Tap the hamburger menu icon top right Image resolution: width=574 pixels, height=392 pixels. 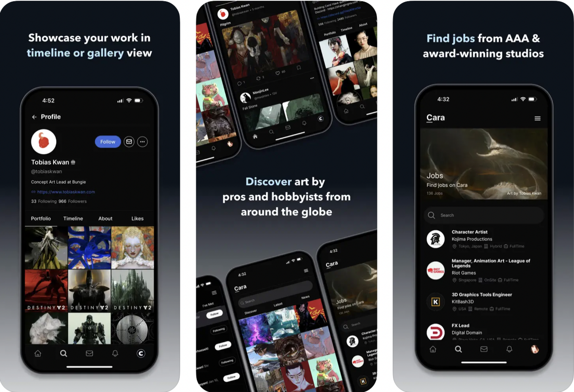coord(538,119)
